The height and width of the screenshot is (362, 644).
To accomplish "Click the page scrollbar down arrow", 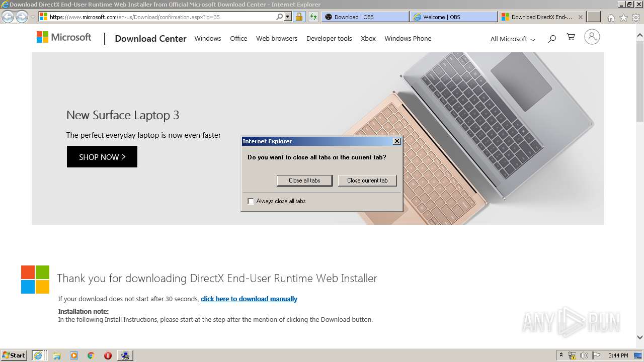I will (x=640, y=337).
